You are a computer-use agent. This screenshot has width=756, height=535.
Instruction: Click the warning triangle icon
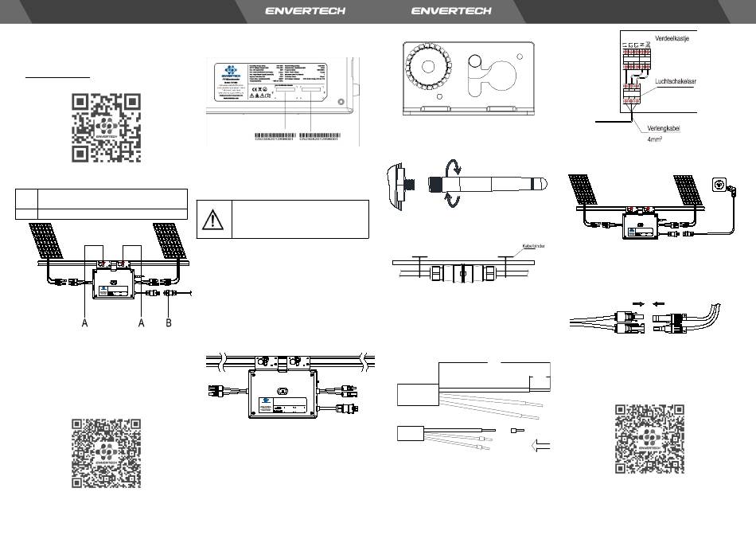point(212,220)
